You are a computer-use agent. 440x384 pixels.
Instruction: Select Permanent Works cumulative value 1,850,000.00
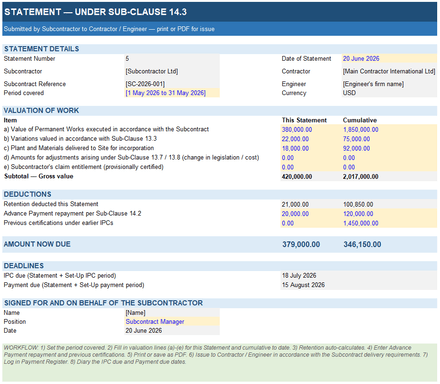click(x=389, y=129)
